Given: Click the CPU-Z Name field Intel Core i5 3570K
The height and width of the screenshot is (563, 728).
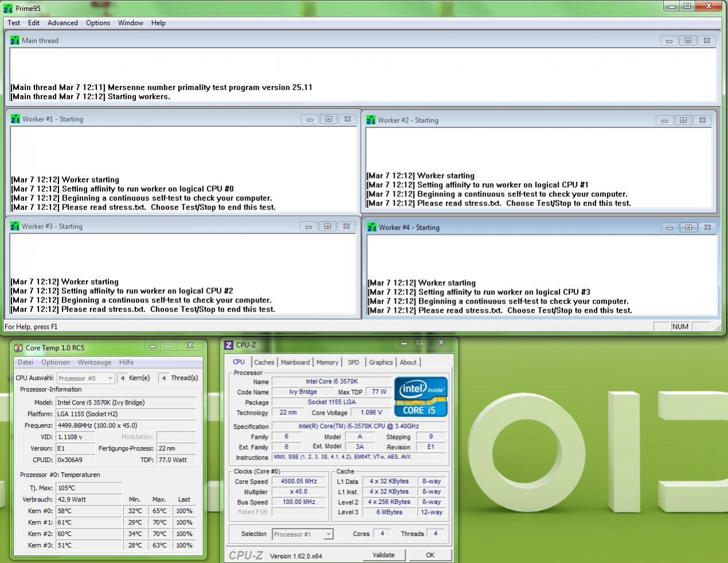Looking at the screenshot, I should tap(332, 382).
